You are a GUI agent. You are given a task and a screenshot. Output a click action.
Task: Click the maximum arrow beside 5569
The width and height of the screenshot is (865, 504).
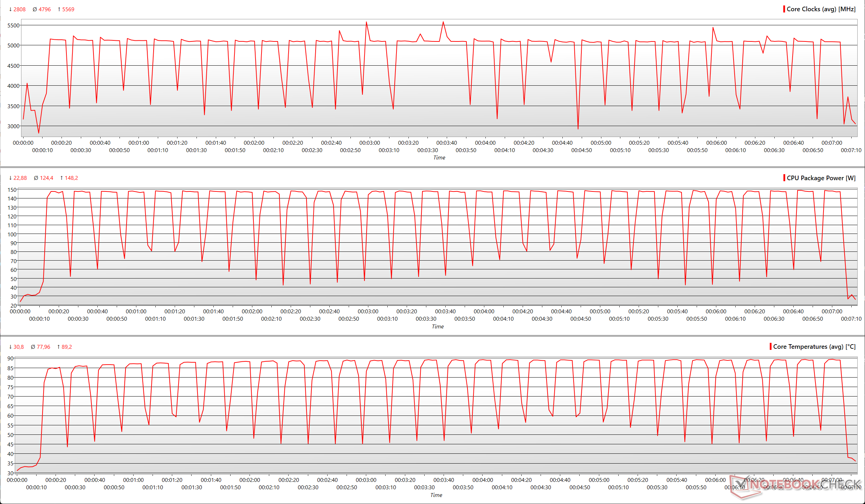click(x=59, y=9)
